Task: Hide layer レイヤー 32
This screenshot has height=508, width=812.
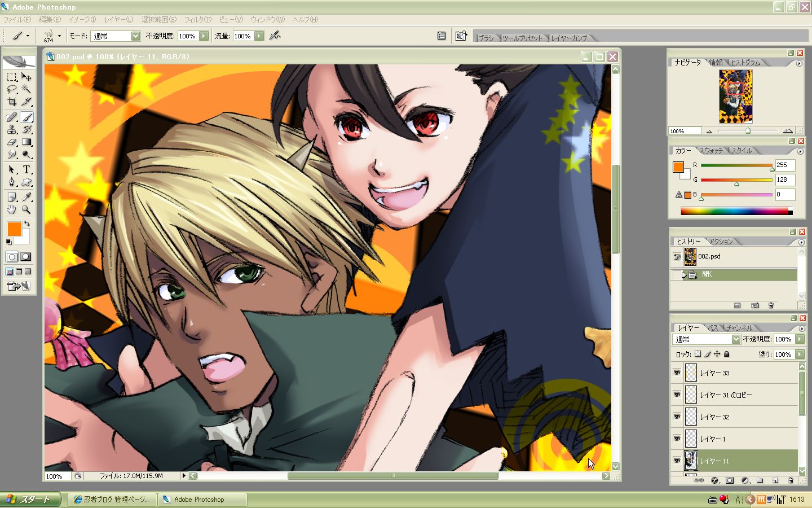Action: tap(677, 417)
